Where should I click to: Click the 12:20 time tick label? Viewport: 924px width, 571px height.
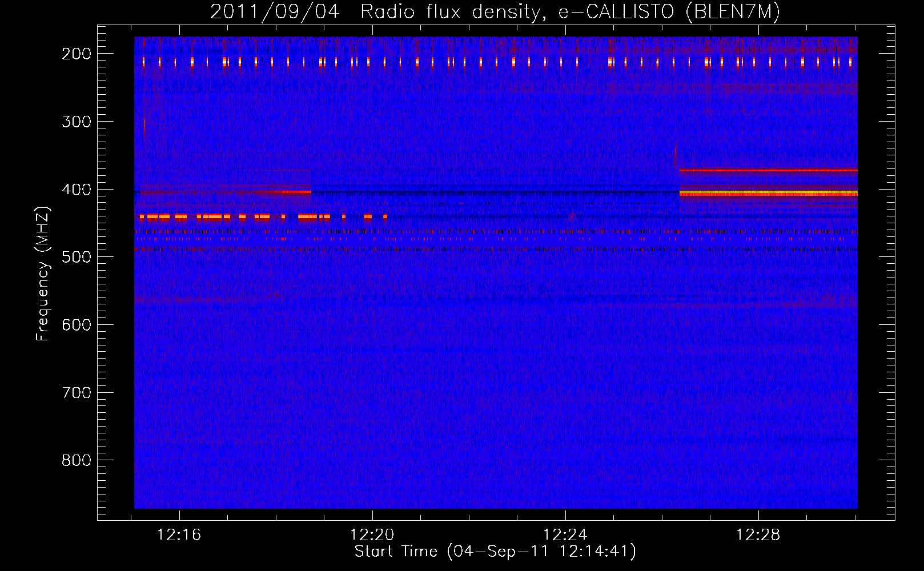click(372, 535)
